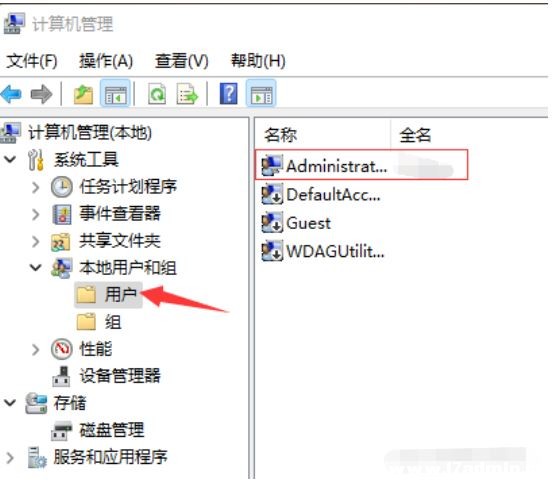
Task: Click the Refresh toolbar icon
Action: (x=157, y=94)
